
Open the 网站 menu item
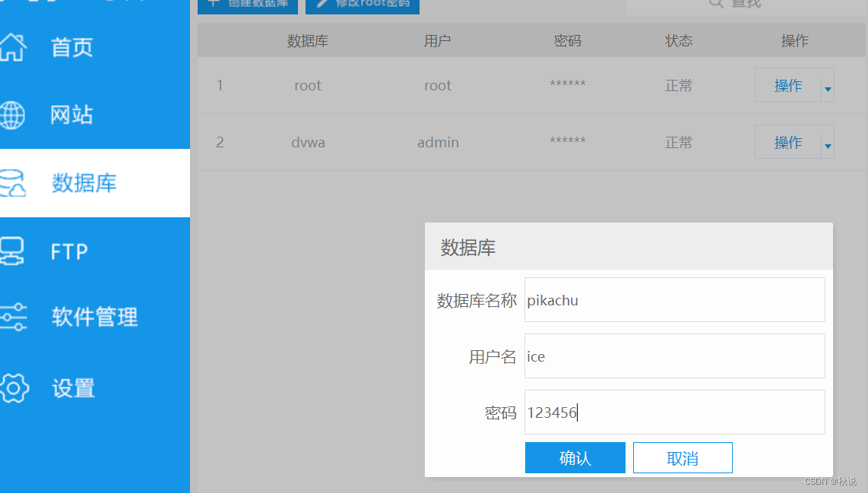[72, 115]
